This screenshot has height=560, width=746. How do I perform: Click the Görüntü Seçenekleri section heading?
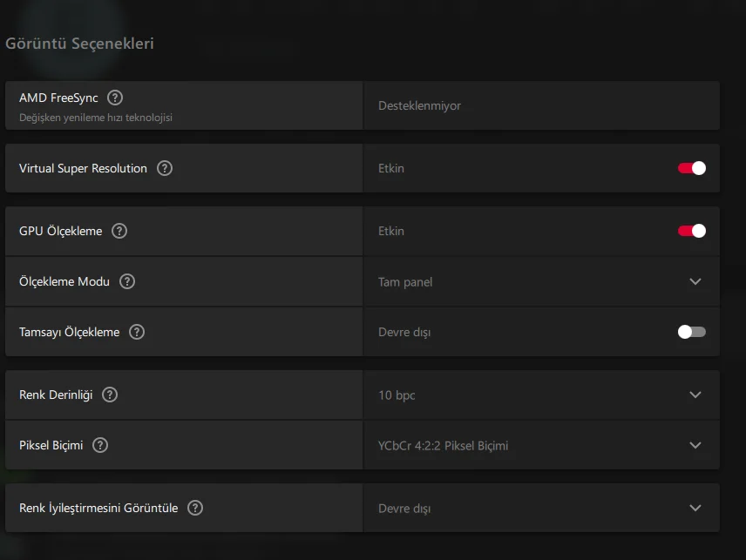point(79,43)
